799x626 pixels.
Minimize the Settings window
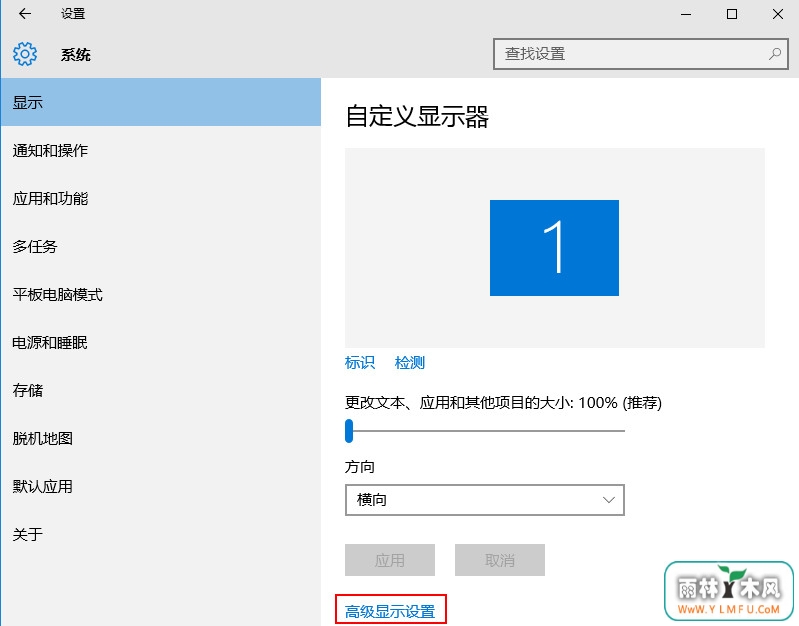click(686, 14)
